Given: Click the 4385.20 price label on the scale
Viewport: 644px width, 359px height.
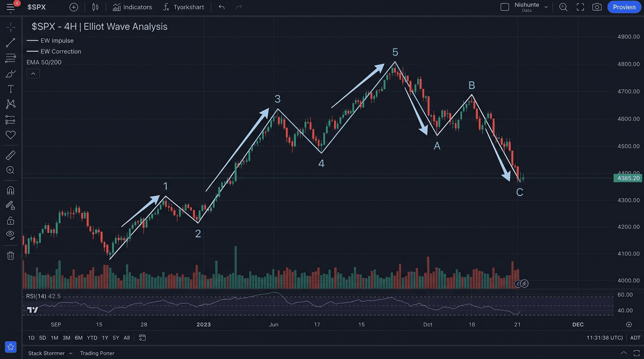Looking at the screenshot, I should coord(628,178).
